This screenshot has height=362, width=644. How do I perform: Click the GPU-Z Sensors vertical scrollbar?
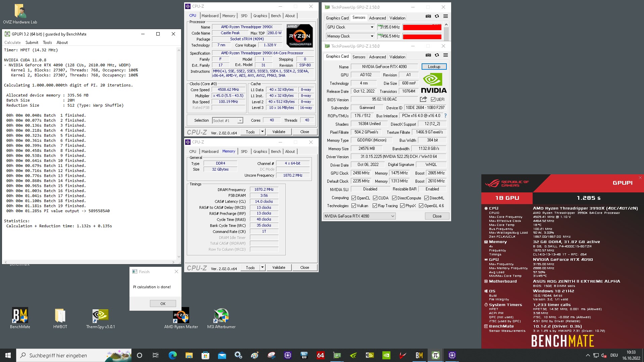[446, 31]
